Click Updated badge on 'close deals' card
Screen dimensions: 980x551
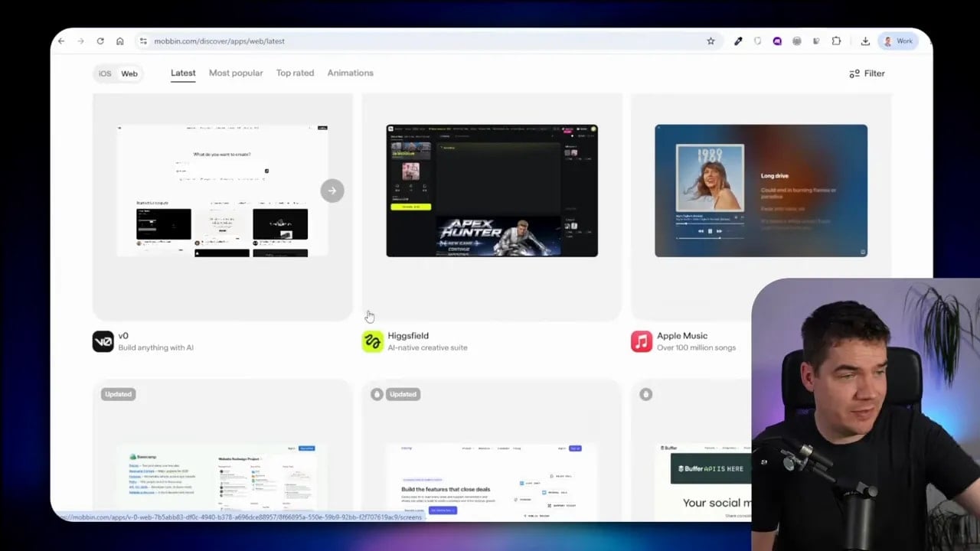click(x=403, y=394)
